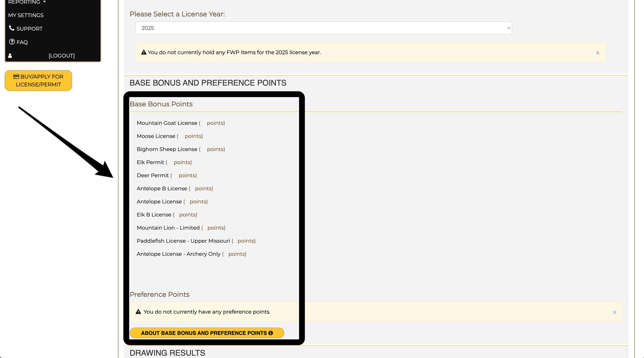Click the Logout link
Screen dimensions: 644x358
tap(62, 56)
